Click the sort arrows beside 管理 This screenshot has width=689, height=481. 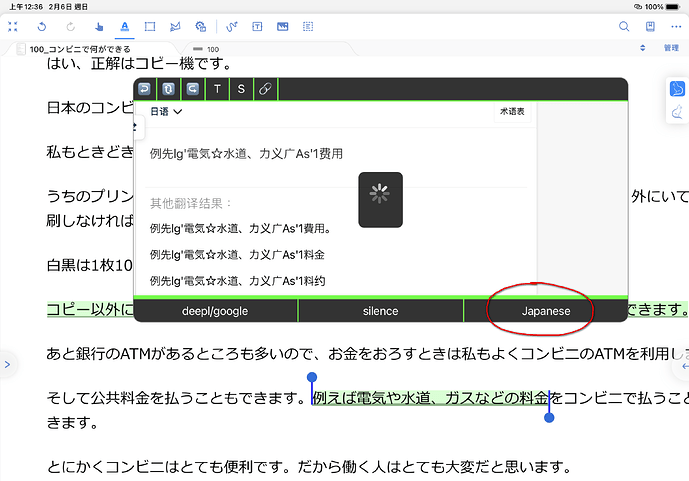coord(642,48)
